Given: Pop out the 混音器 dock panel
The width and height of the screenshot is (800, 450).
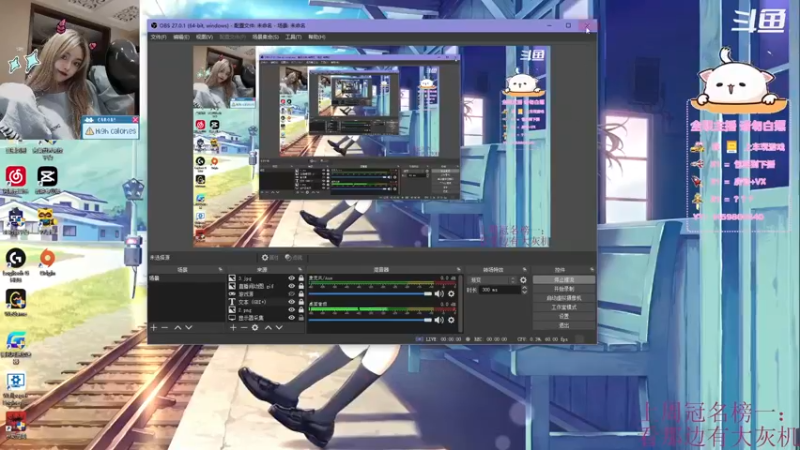Looking at the screenshot, I should click(458, 269).
